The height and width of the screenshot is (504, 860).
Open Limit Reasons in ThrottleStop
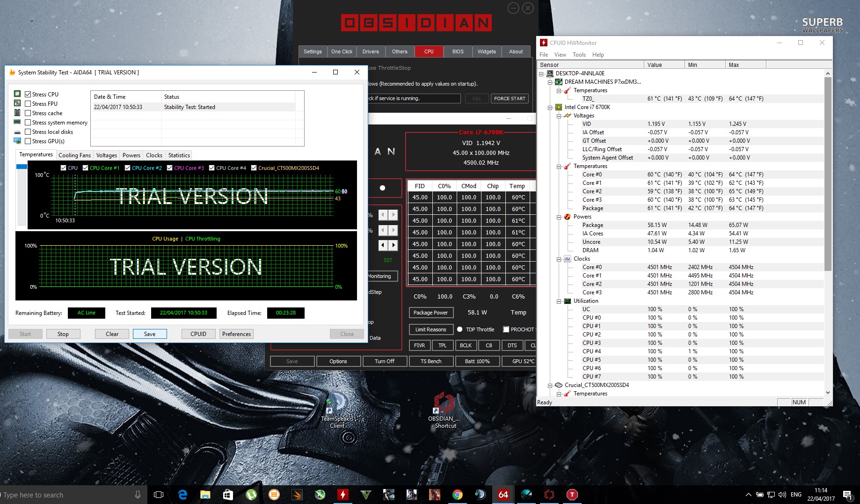coord(431,329)
